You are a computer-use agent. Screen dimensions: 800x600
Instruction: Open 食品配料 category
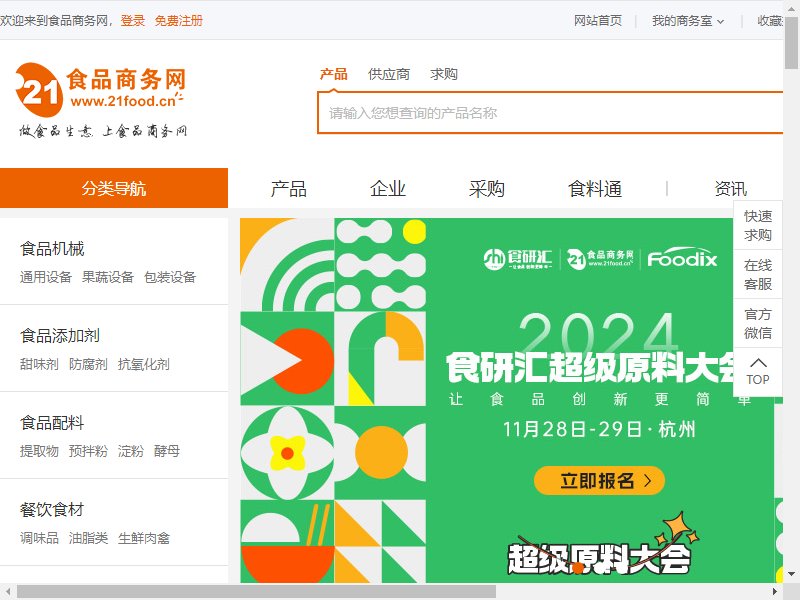[52, 423]
